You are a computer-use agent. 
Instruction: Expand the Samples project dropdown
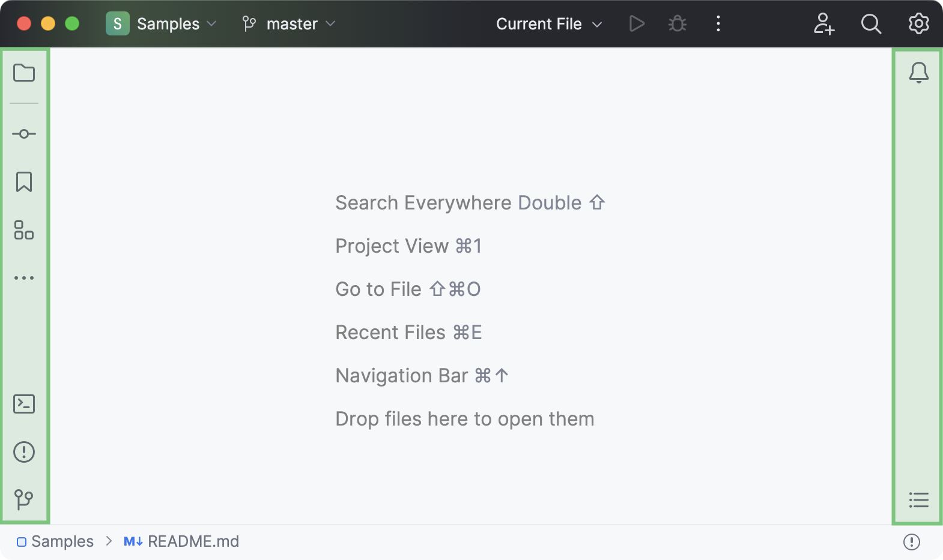coord(161,24)
